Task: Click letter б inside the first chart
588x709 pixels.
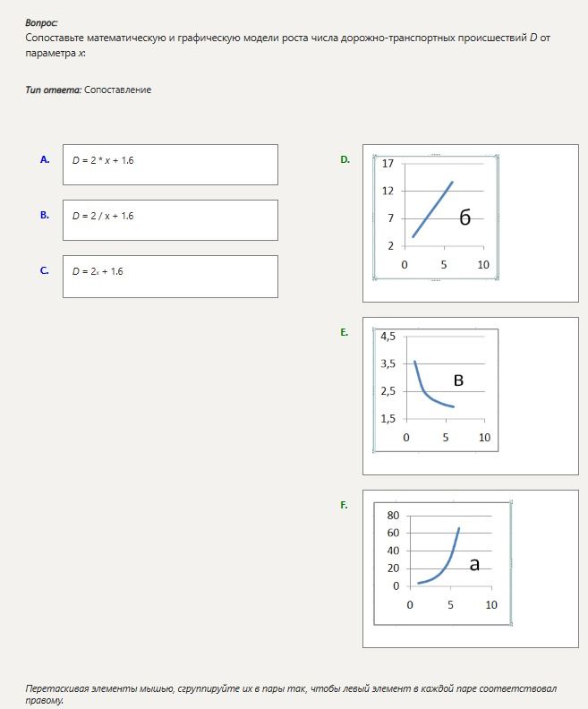Action: click(x=465, y=218)
